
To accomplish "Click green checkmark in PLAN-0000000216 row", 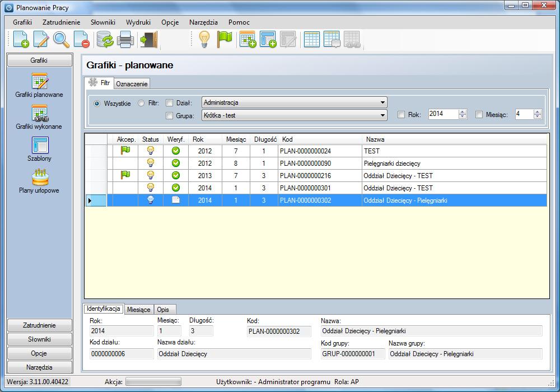I will (176, 175).
